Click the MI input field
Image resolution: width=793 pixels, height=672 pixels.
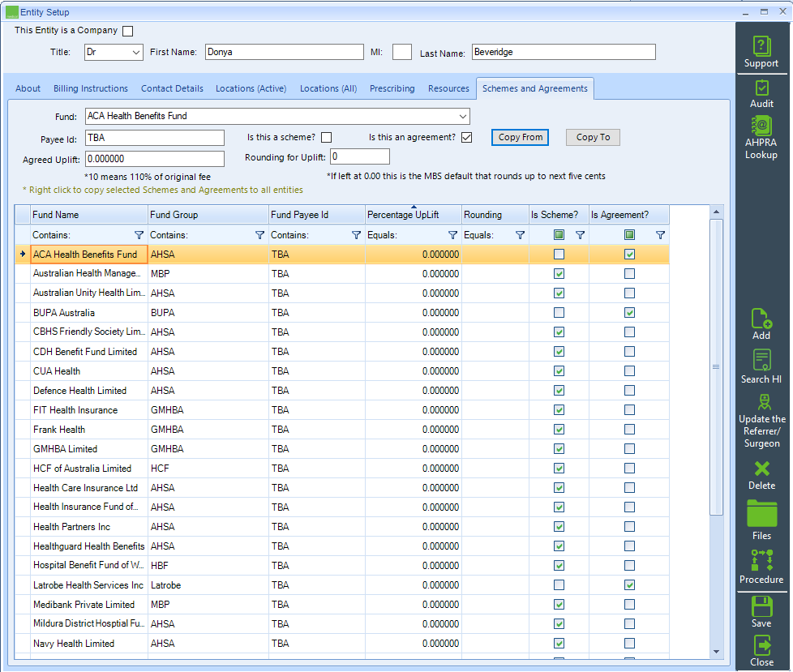402,52
